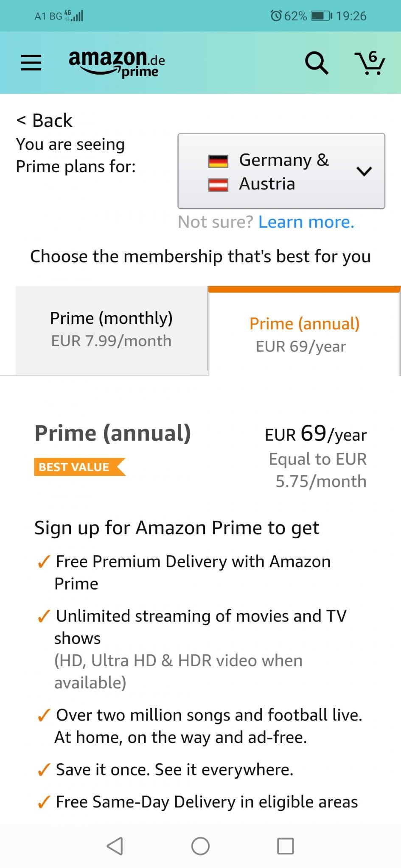This screenshot has height=868, width=401.
Task: Tap the Free Premium Delivery benefit item
Action: coord(193,572)
